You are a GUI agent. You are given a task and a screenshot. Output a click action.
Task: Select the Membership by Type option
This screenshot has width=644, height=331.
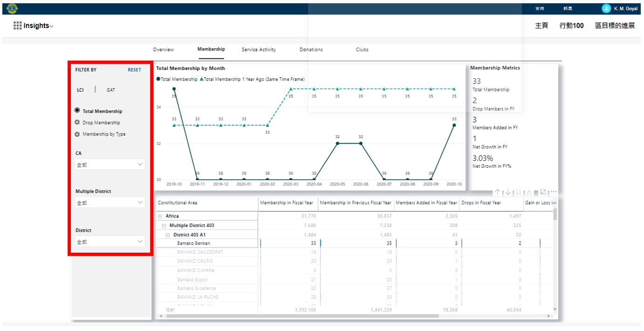[77, 134]
